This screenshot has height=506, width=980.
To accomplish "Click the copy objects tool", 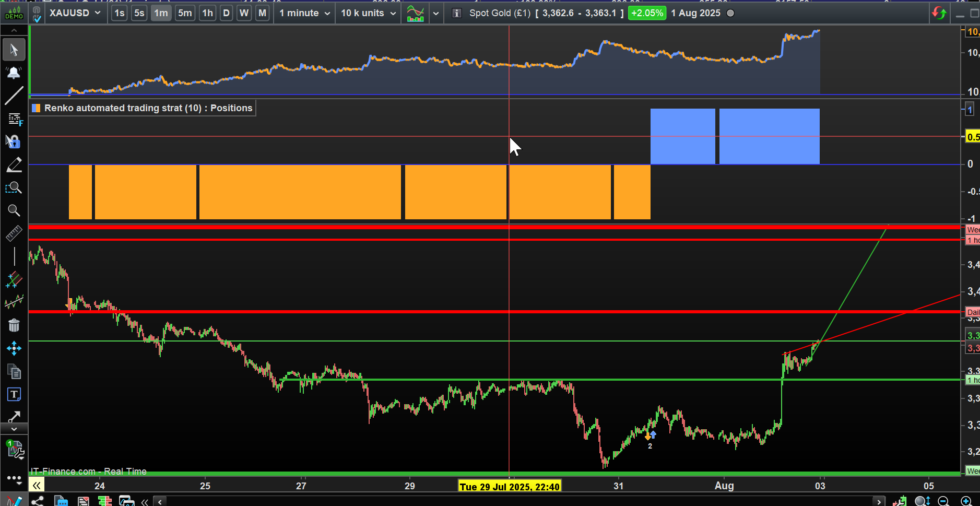I will [14, 371].
